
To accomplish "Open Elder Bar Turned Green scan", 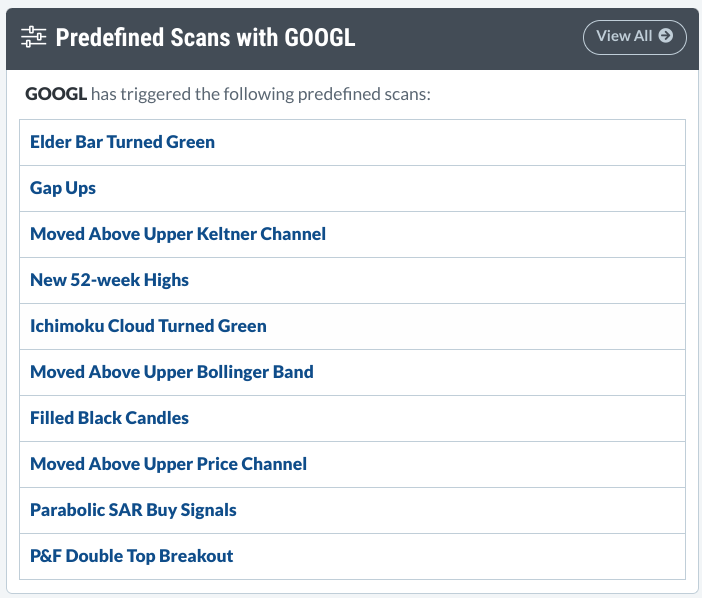I will [122, 142].
